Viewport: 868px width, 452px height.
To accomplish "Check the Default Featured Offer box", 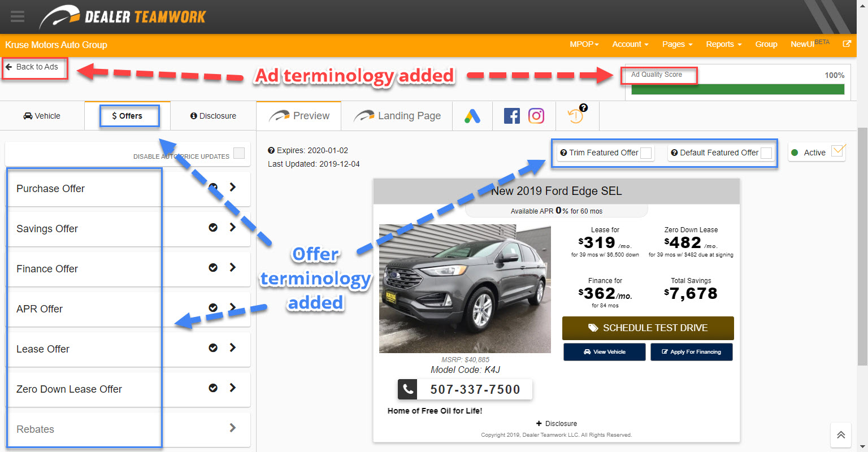I will (x=766, y=153).
